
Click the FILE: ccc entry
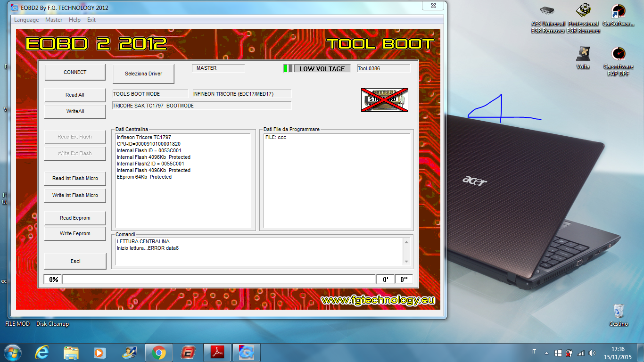(276, 137)
